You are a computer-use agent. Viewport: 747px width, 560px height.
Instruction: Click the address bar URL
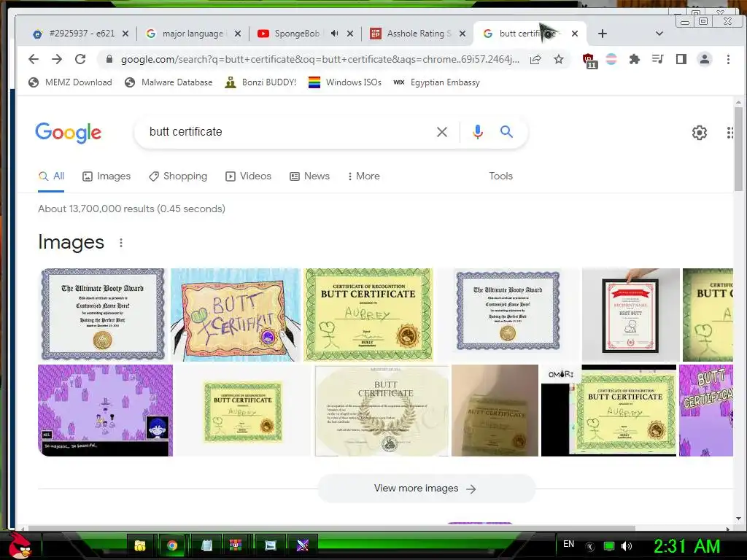(x=320, y=59)
